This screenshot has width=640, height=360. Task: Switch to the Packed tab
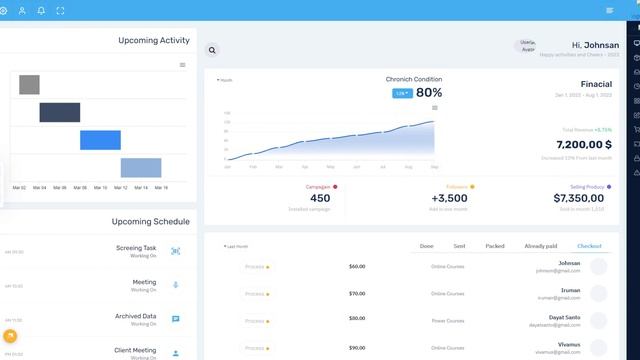(x=495, y=246)
